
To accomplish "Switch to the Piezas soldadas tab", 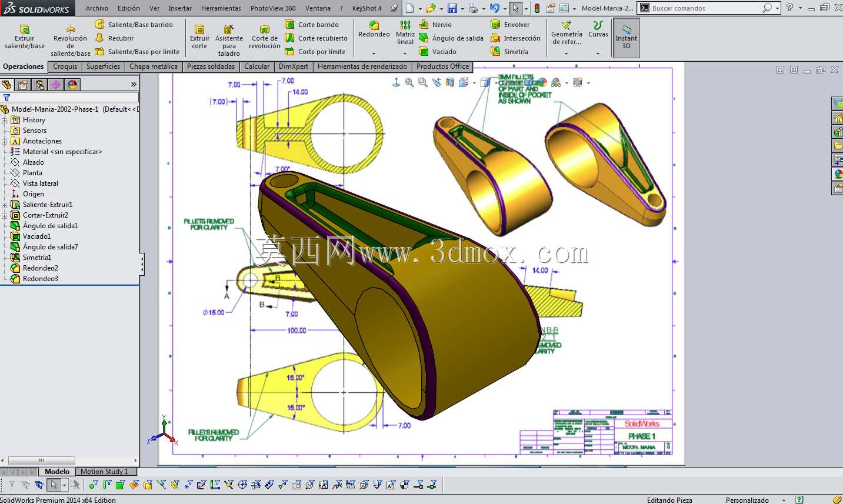I will pyautogui.click(x=211, y=66).
